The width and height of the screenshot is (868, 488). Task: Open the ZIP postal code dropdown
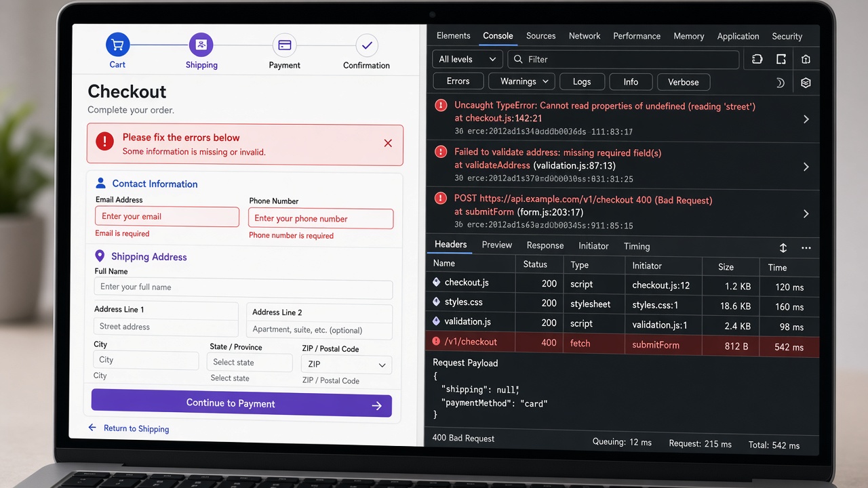click(x=347, y=364)
